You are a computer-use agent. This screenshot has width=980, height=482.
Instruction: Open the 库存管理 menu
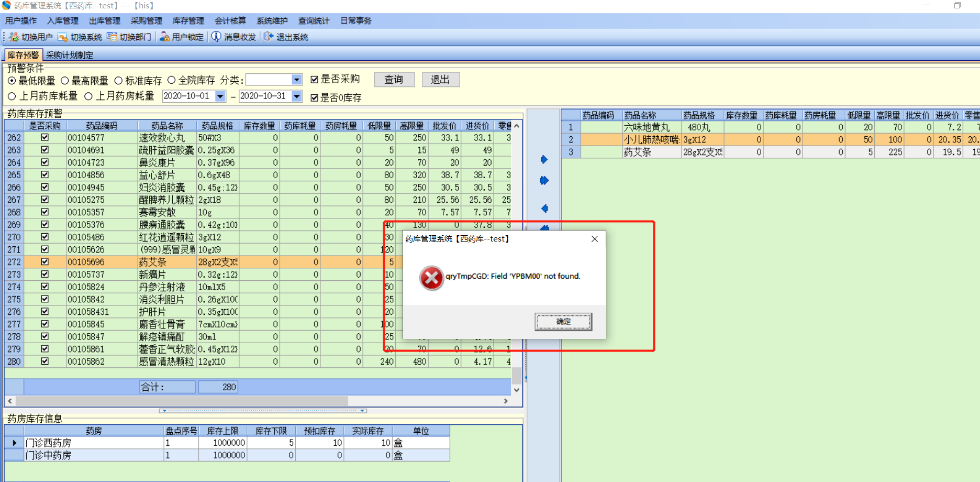(x=188, y=21)
